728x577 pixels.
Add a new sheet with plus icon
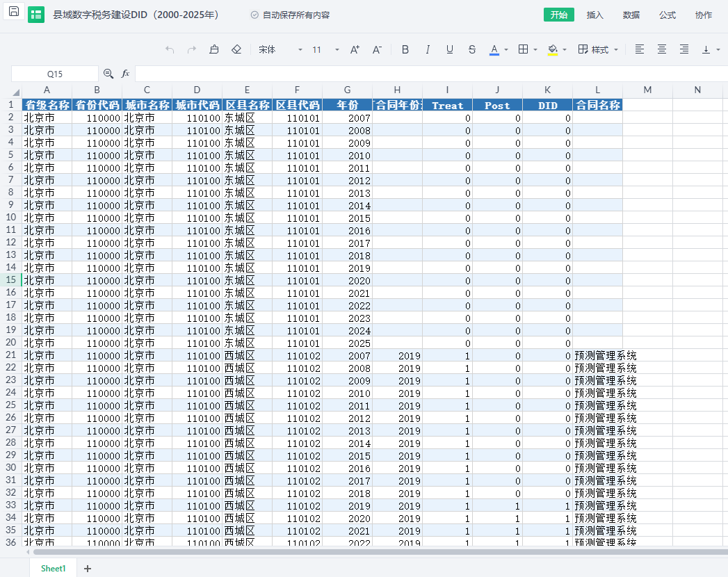(x=88, y=568)
